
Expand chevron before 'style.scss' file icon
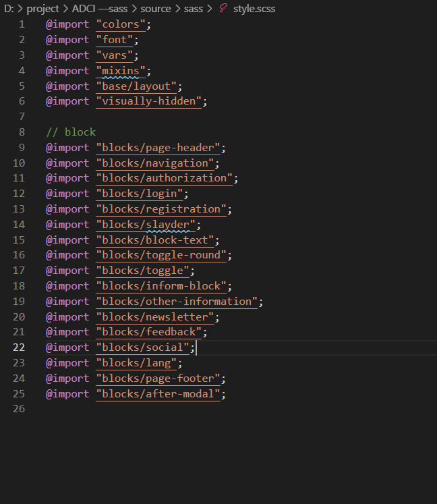[210, 9]
